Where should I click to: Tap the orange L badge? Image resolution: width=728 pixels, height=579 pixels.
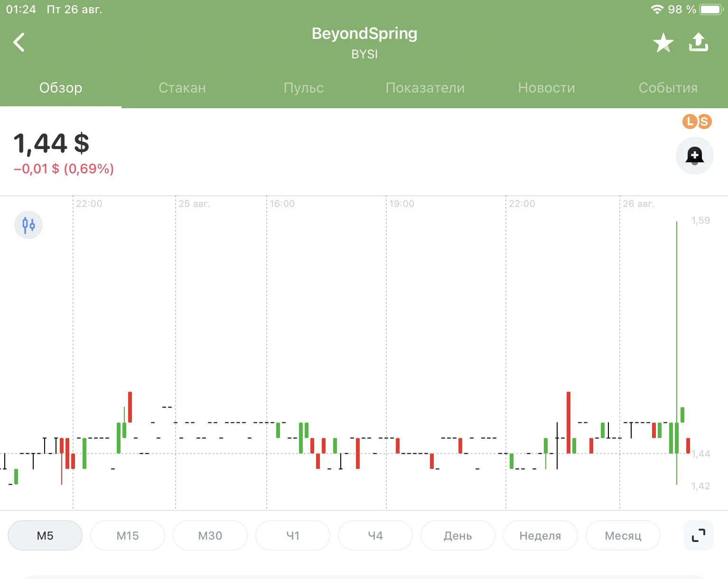690,121
